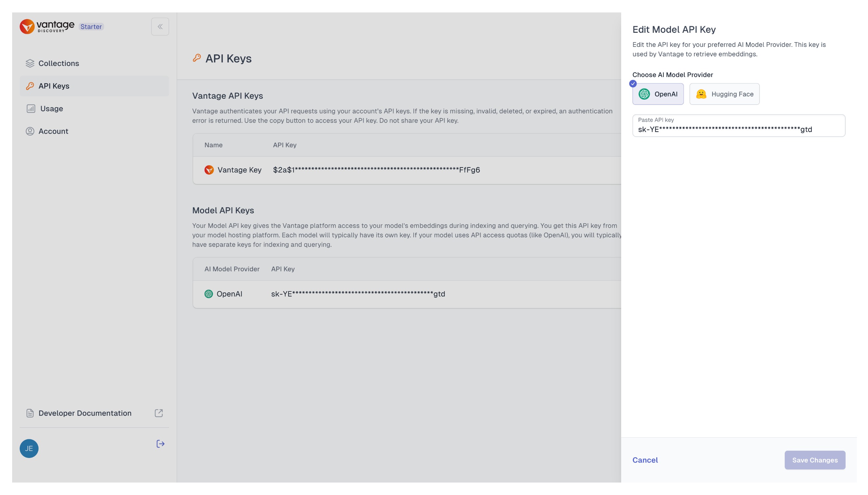Click the Vantage Discovery logo icon
This screenshot has height=495, width=868.
click(x=28, y=26)
